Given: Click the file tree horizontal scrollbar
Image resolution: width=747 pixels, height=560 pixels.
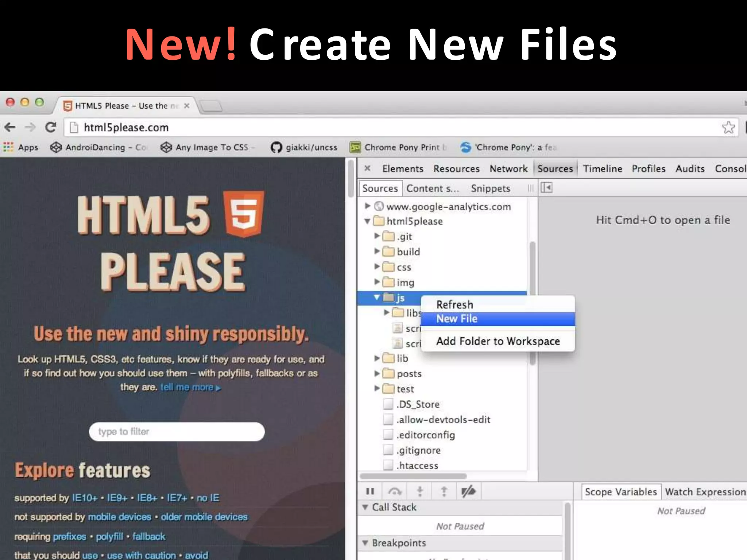Looking at the screenshot, I should pos(413,476).
